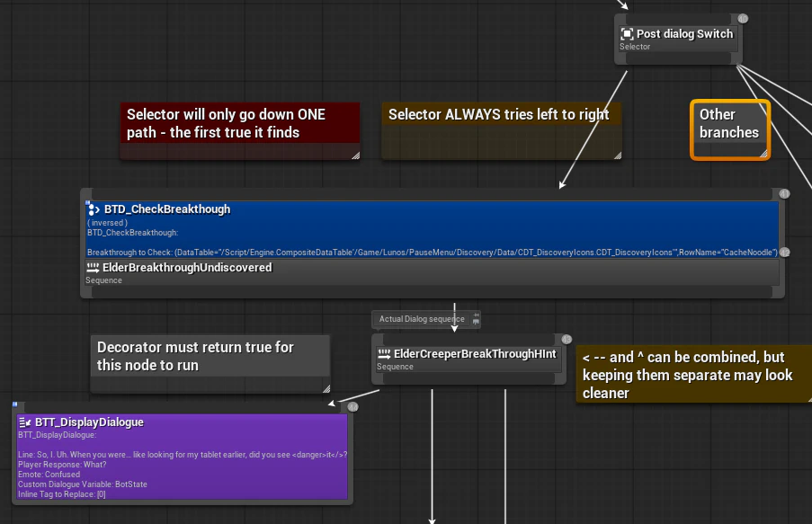812x524 pixels.
Task: Click the blue marker on BTT_DisplayDialogue node corner
Action: tap(15, 404)
